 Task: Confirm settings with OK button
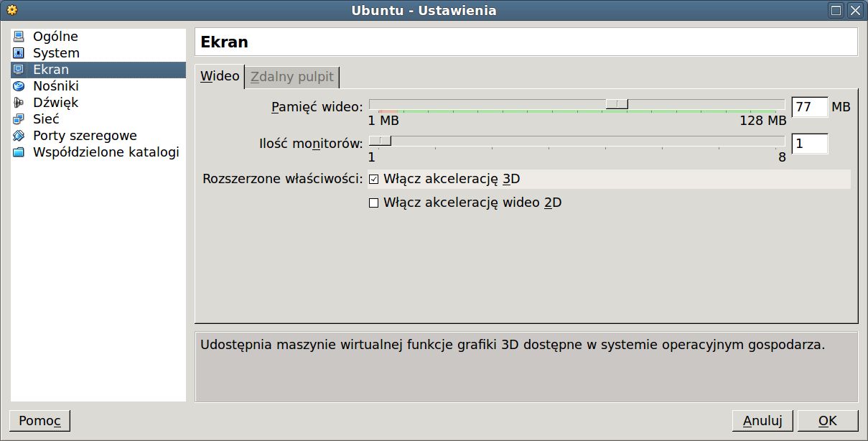click(828, 421)
